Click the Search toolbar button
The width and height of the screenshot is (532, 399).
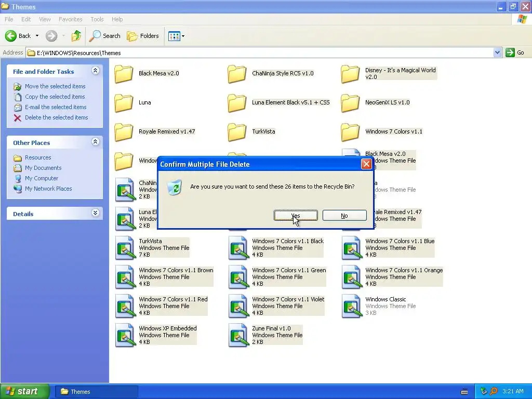(104, 36)
